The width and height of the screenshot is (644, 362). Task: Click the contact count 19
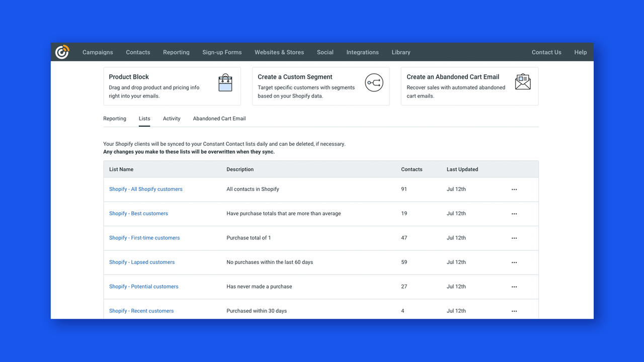(x=404, y=213)
